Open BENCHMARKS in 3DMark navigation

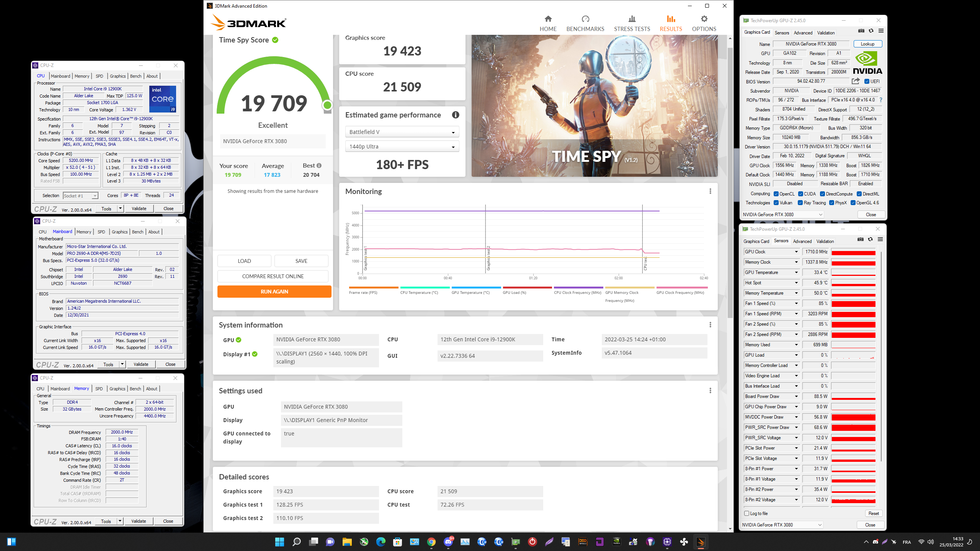coord(585,23)
